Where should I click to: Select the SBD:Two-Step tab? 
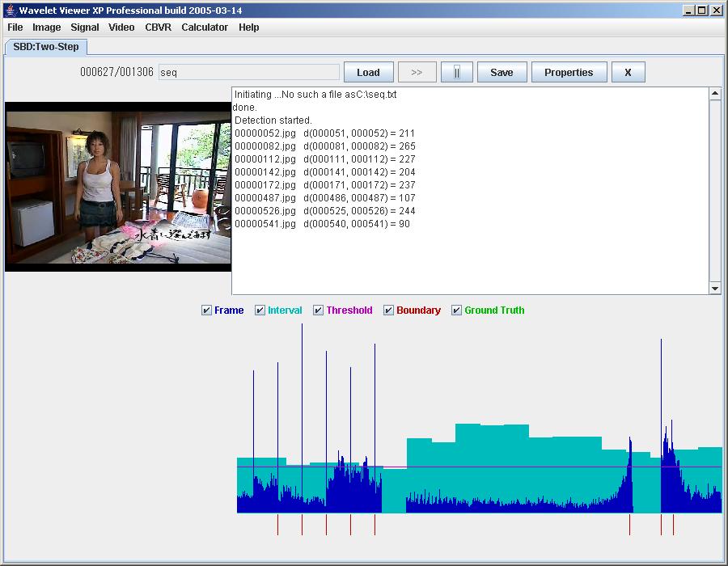(46, 47)
